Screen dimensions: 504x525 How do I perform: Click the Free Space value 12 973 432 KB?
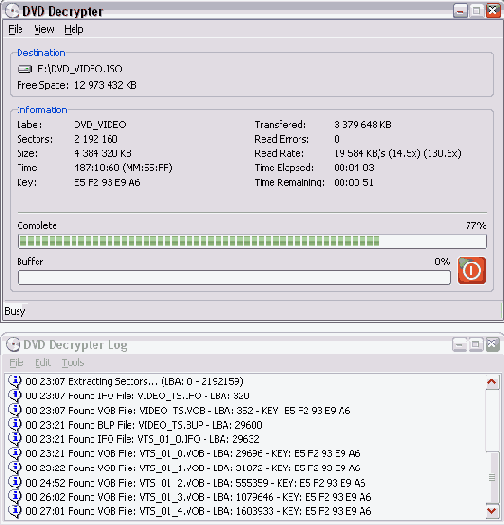105,85
